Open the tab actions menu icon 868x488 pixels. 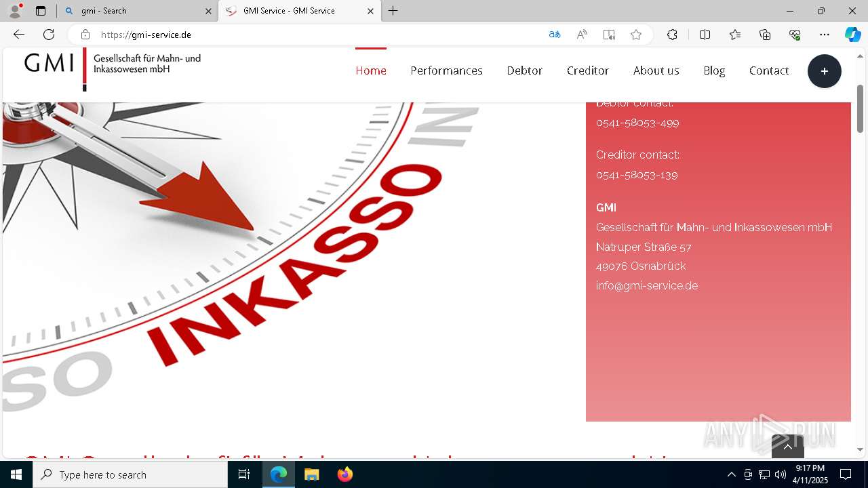tap(41, 11)
